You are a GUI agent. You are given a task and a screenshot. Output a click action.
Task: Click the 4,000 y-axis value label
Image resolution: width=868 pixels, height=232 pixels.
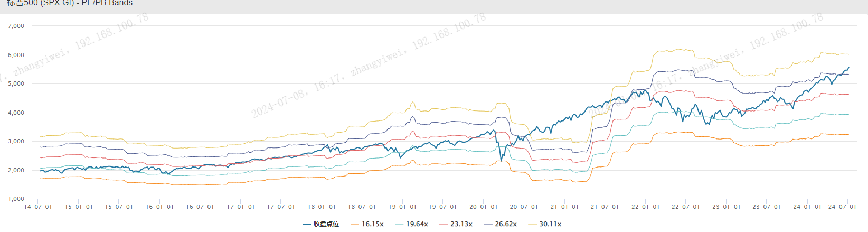pyautogui.click(x=16, y=113)
